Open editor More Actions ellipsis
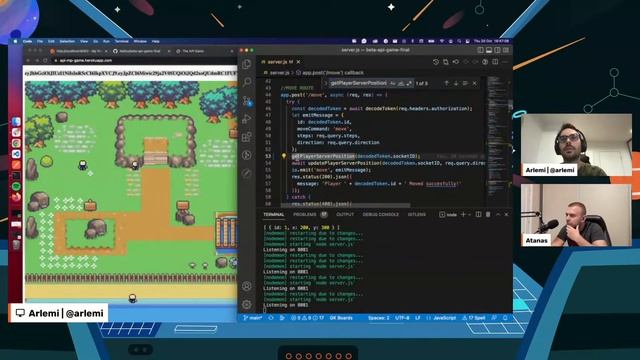Screen dimensions: 640x360 (505, 62)
